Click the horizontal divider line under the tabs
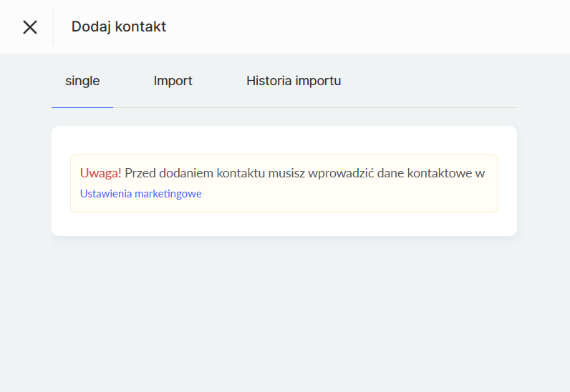This screenshot has height=392, width=570. tap(322, 107)
